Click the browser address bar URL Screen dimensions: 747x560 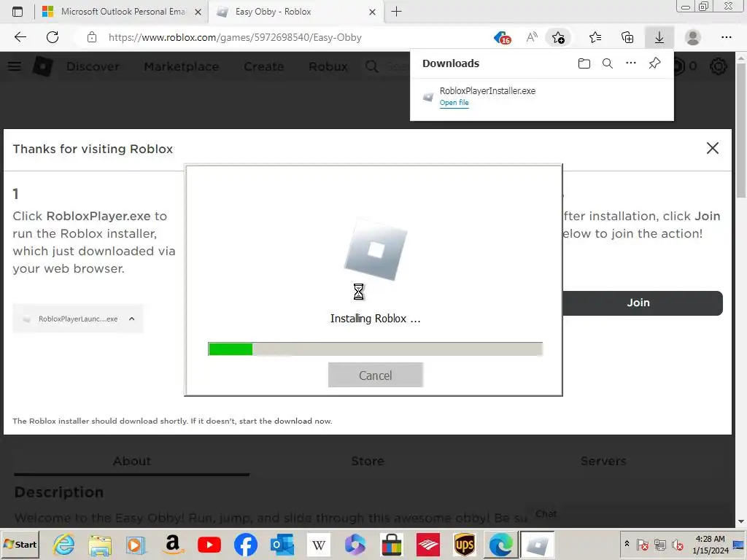(235, 37)
